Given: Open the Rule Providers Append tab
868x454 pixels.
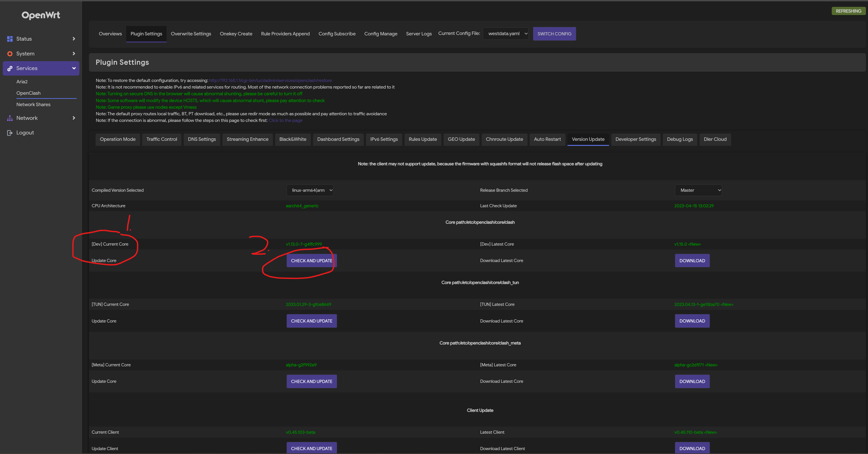Looking at the screenshot, I should click(285, 34).
